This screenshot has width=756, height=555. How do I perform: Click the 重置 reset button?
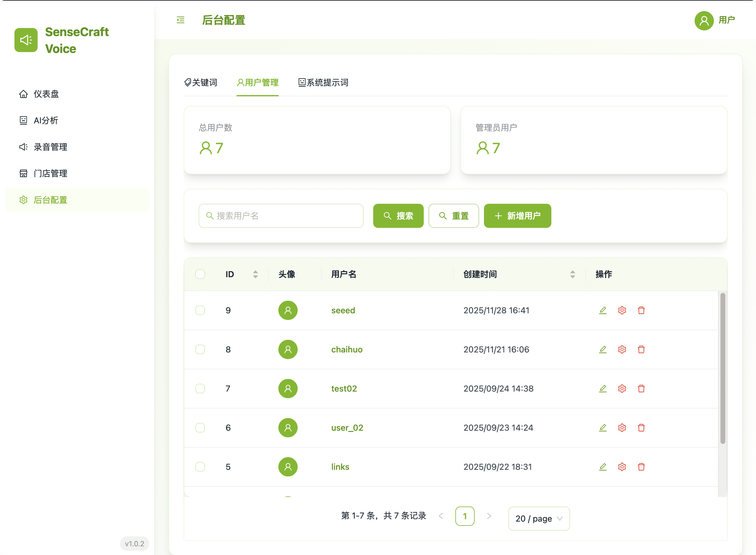pyautogui.click(x=454, y=216)
